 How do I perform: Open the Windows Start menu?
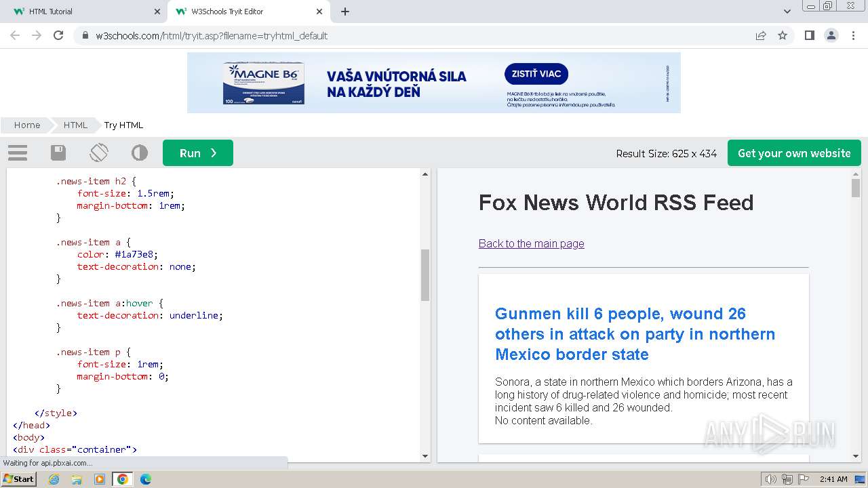(x=18, y=479)
